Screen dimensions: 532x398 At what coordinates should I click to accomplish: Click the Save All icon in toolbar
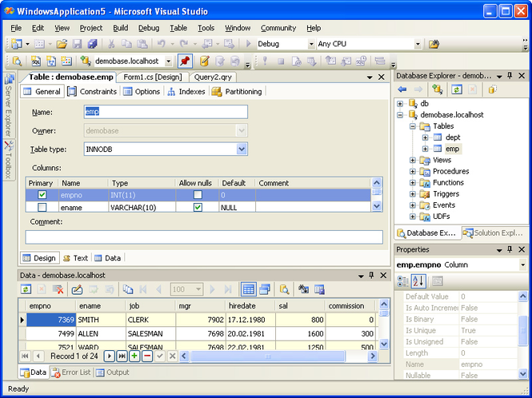pyautogui.click(x=92, y=44)
